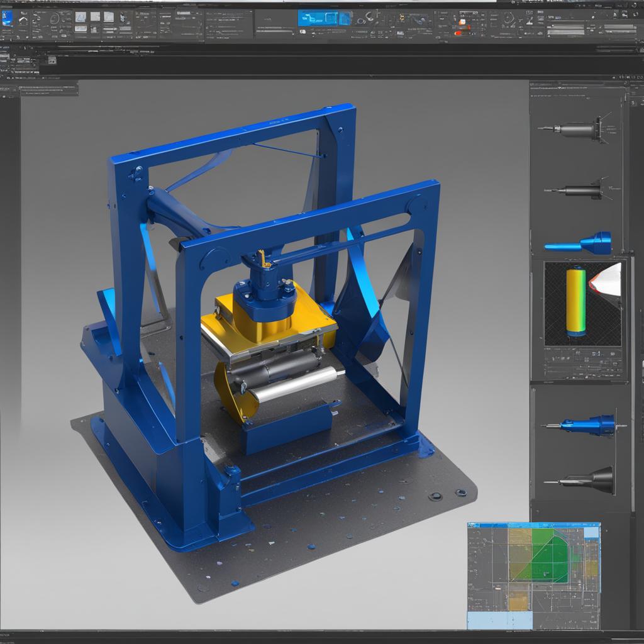Click the silver cylinder on the 3D model
This screenshot has width=644, height=644.
[297, 384]
